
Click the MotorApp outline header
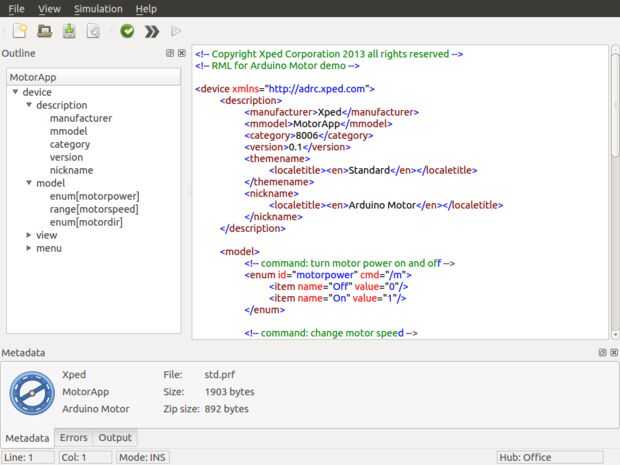click(x=94, y=77)
